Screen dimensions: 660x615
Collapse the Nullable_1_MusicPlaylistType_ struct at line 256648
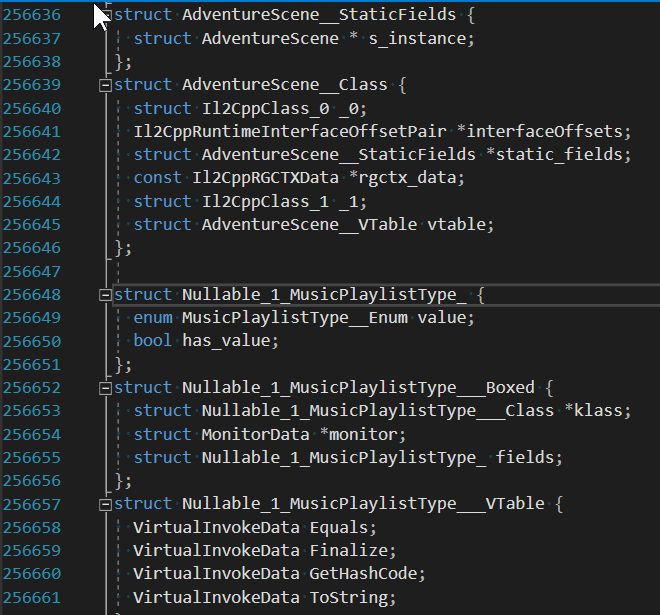pyautogui.click(x=105, y=295)
